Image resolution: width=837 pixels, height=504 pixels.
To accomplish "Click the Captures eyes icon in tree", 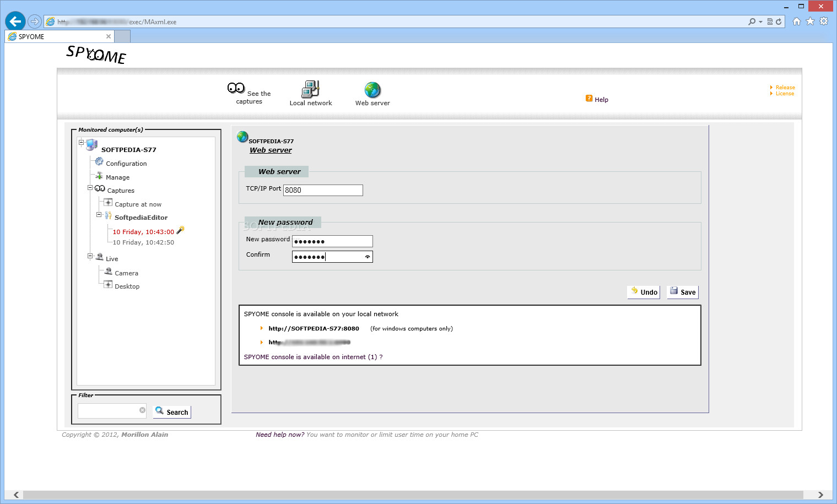I will [x=100, y=188].
